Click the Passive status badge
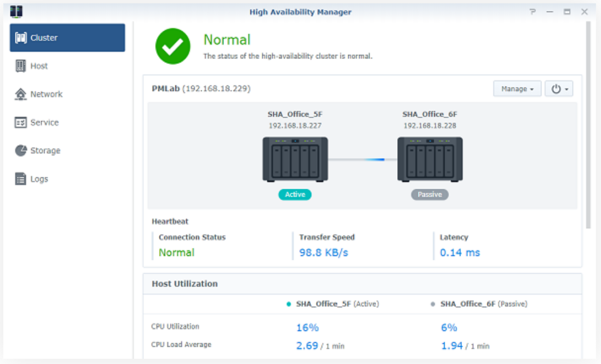The image size is (601, 364). tap(430, 195)
